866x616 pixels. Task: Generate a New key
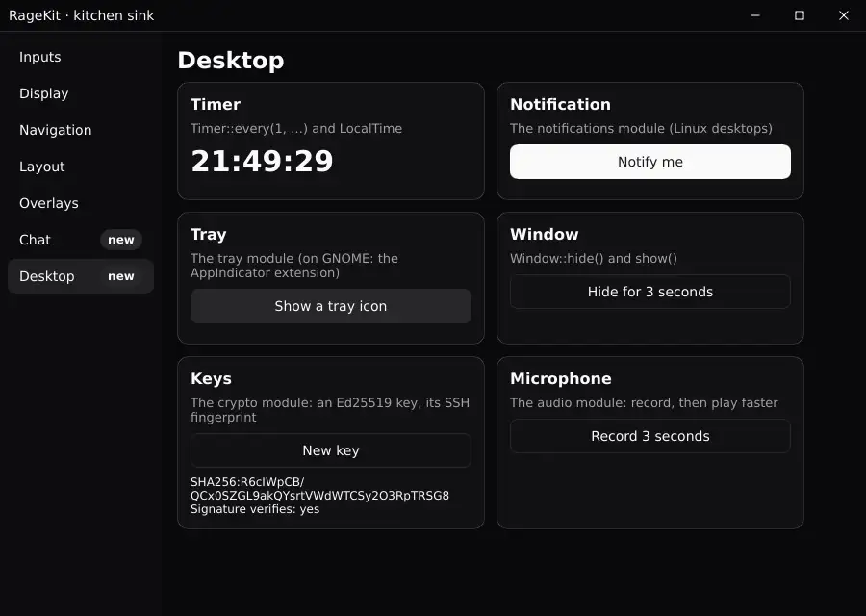click(331, 450)
